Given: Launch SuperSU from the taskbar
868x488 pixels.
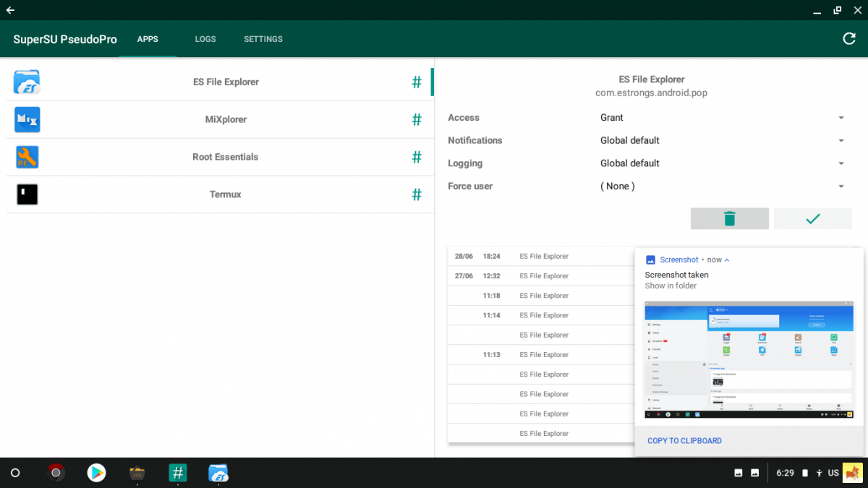Looking at the screenshot, I should [x=177, y=473].
